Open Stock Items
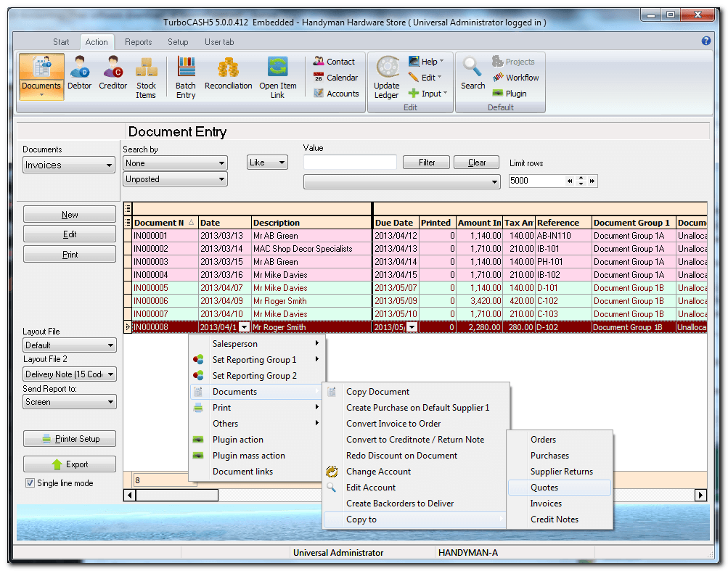The image size is (728, 571). pyautogui.click(x=146, y=75)
